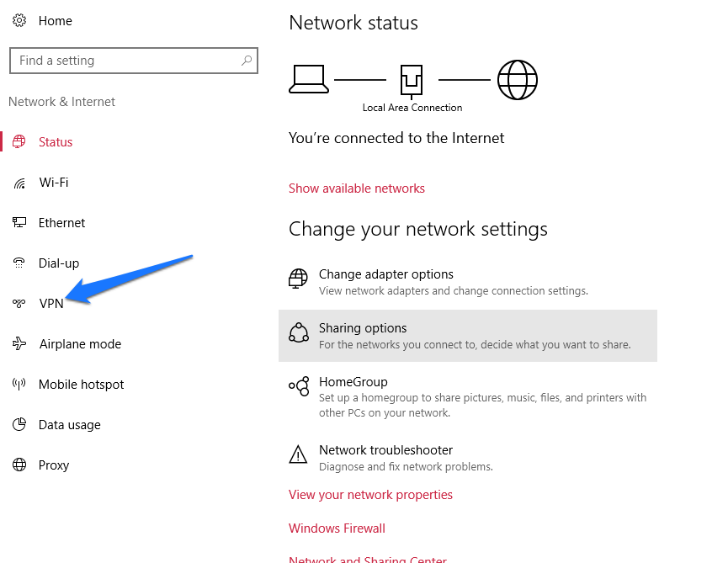Viewport: 728px width, 563px height.
Task: Click the Data usage pie icon
Action: pos(19,424)
